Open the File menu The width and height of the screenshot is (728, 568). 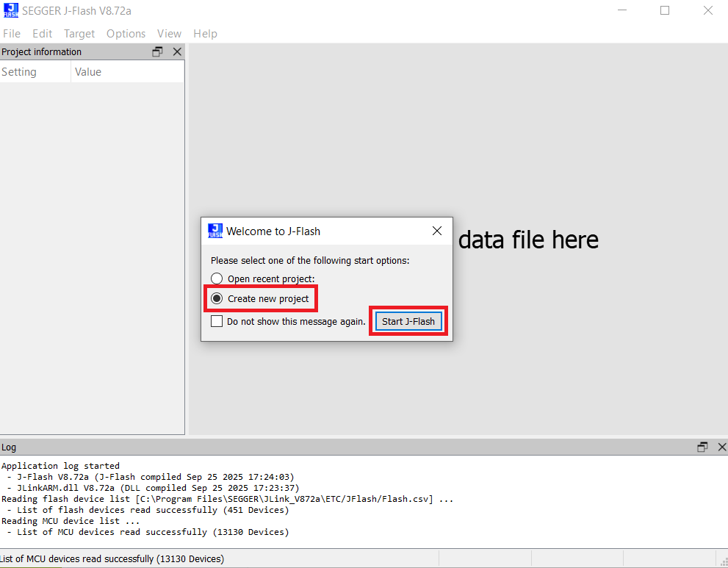tap(12, 34)
